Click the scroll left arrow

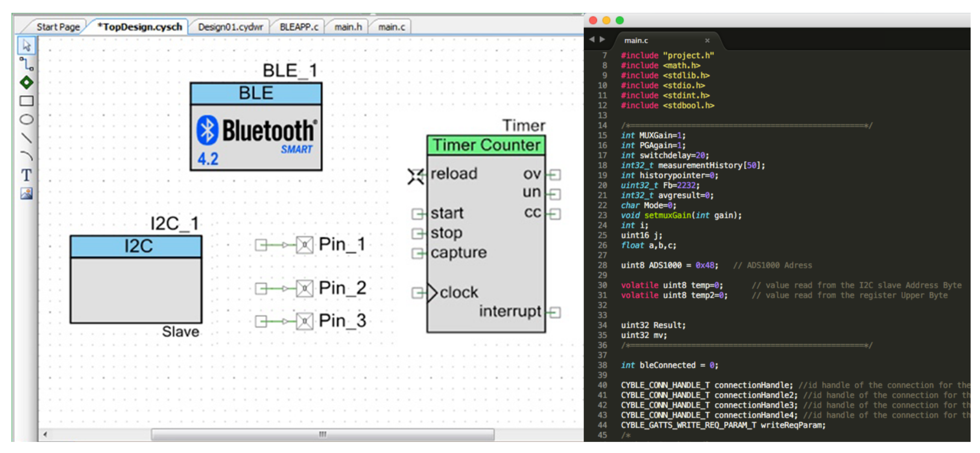pyautogui.click(x=45, y=434)
